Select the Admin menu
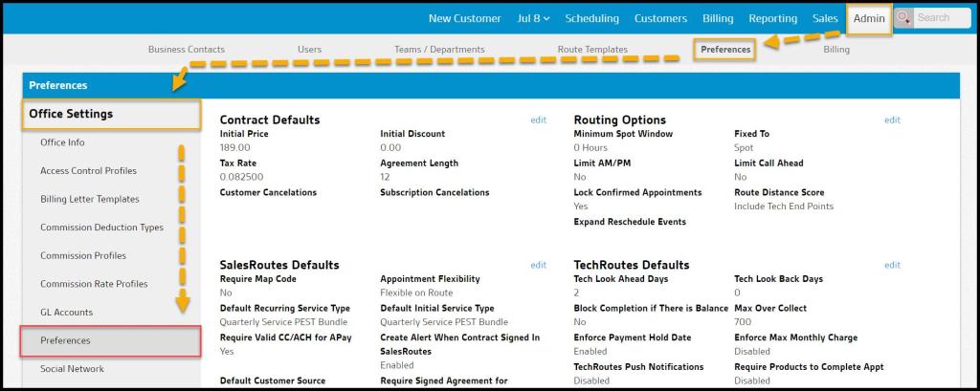 pyautogui.click(x=869, y=18)
